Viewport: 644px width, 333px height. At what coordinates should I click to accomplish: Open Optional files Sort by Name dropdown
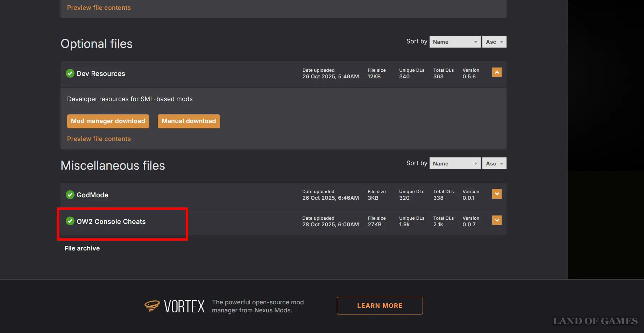coord(455,42)
